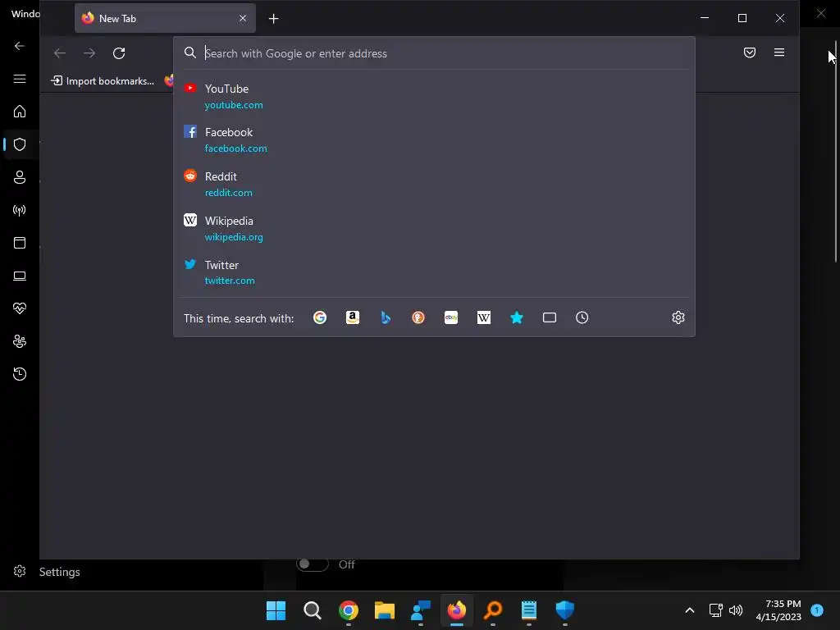
Task: Open File Explorer from taskbar
Action: [384, 610]
